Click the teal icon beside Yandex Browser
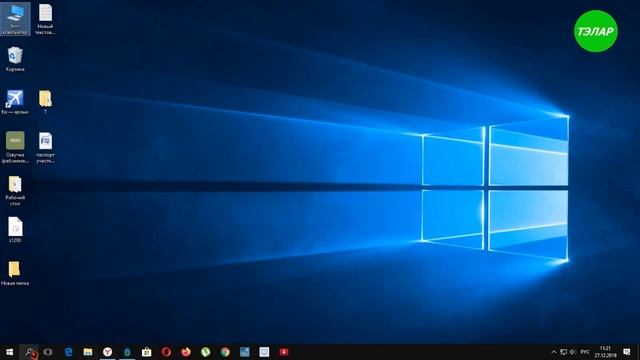The image size is (640, 360). point(127,352)
